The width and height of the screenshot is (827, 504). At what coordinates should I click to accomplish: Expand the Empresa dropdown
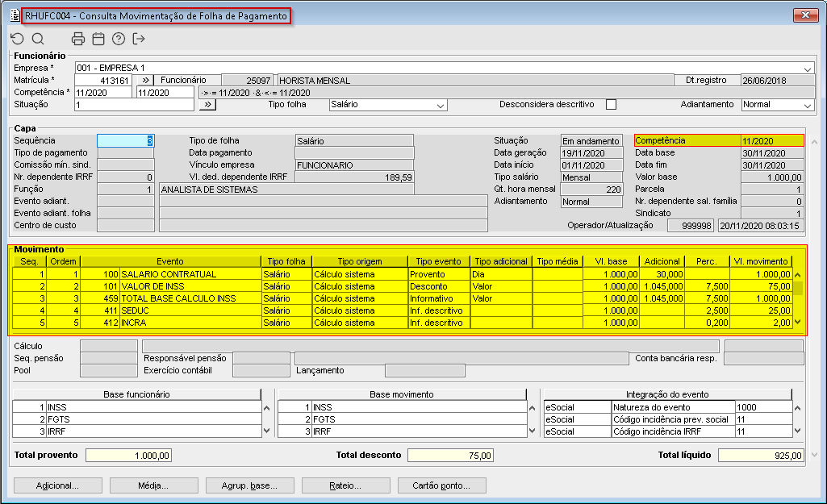pos(808,69)
